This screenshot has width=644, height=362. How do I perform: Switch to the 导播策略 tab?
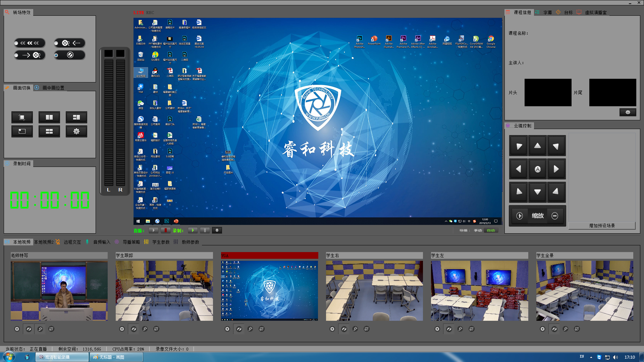click(127, 242)
